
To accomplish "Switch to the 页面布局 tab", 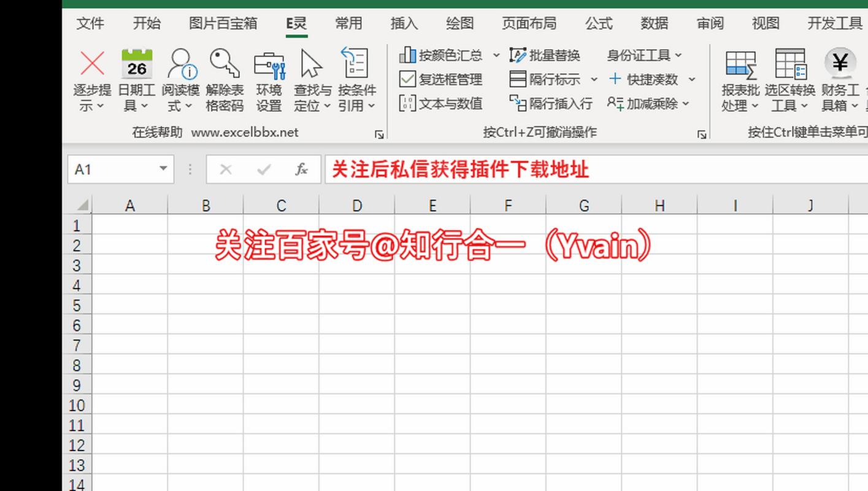I will [x=529, y=23].
